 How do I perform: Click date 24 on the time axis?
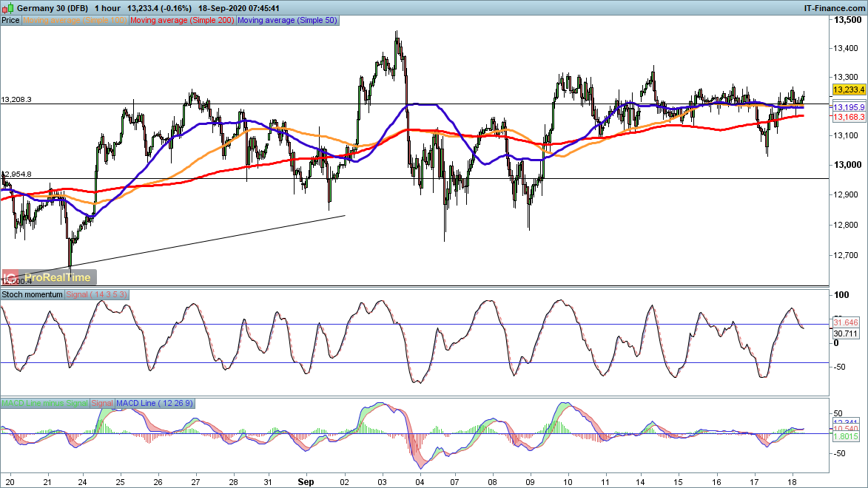click(82, 482)
